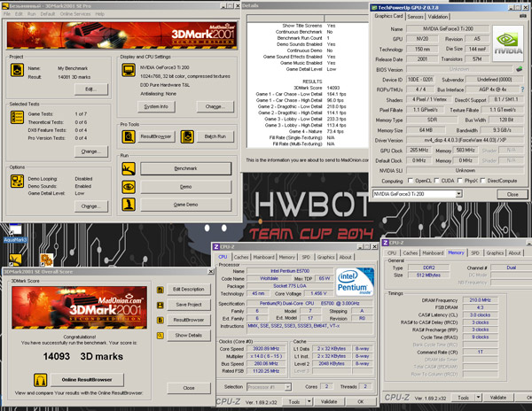
Task: Click the Core Speed value field in CPU-Z
Action: pos(266,349)
